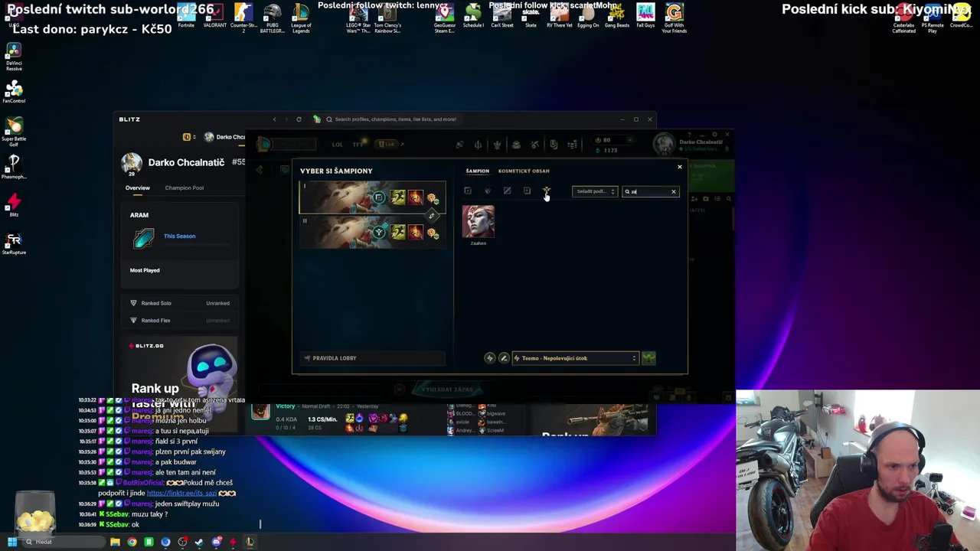Image resolution: width=980 pixels, height=551 pixels.
Task: Open Teemo rune page dropdown
Action: 576,358
